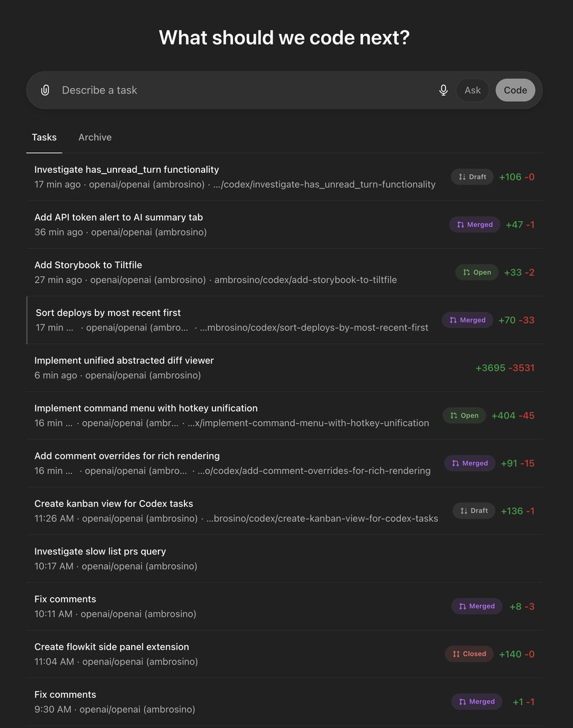The height and width of the screenshot is (728, 573).
Task: Click the +70 -33 diff stats
Action: point(517,320)
